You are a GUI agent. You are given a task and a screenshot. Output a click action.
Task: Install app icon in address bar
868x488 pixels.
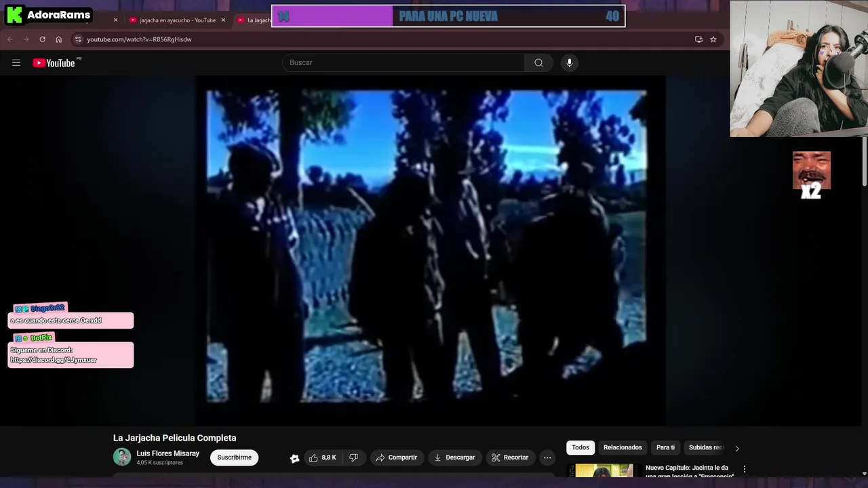(698, 39)
